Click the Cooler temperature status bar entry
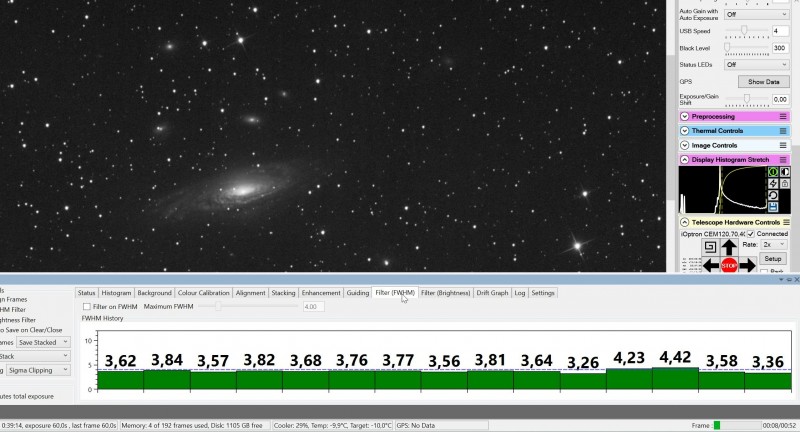 pyautogui.click(x=332, y=425)
